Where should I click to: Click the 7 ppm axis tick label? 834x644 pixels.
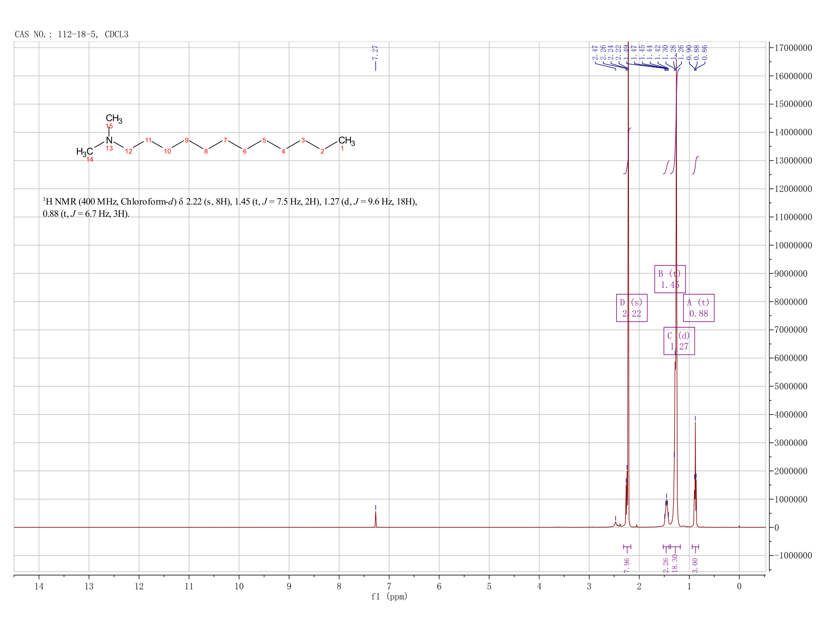pyautogui.click(x=389, y=586)
